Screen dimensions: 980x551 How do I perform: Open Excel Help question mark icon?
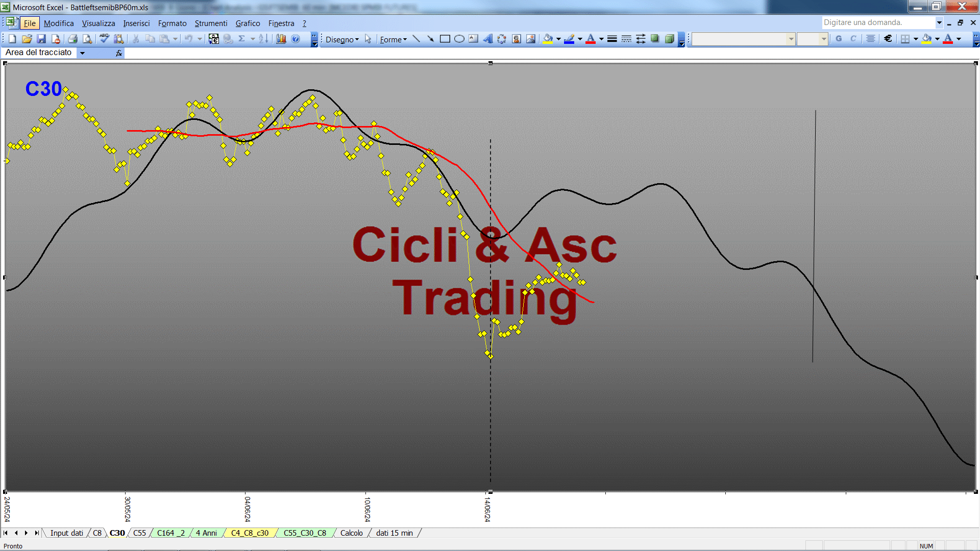pos(296,39)
